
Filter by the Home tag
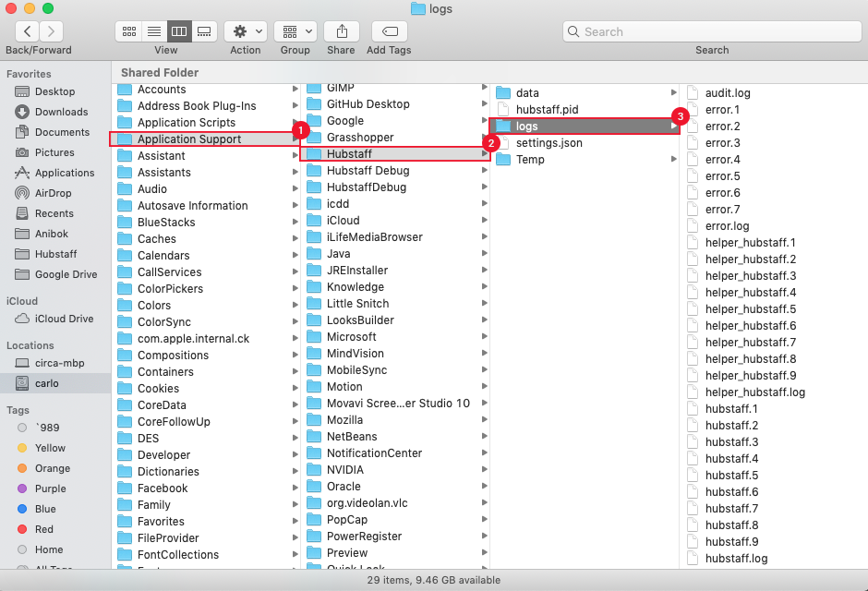click(x=54, y=550)
